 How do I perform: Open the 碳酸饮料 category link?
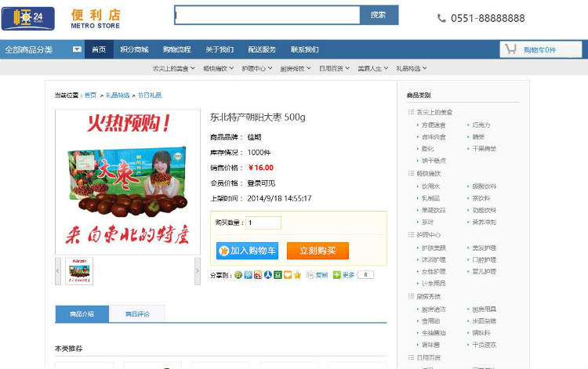485,186
